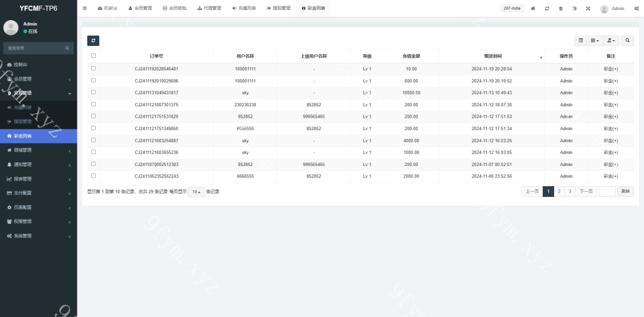
Task: Click the 控制台 dashboard icon in sidebar
Action: [9, 64]
